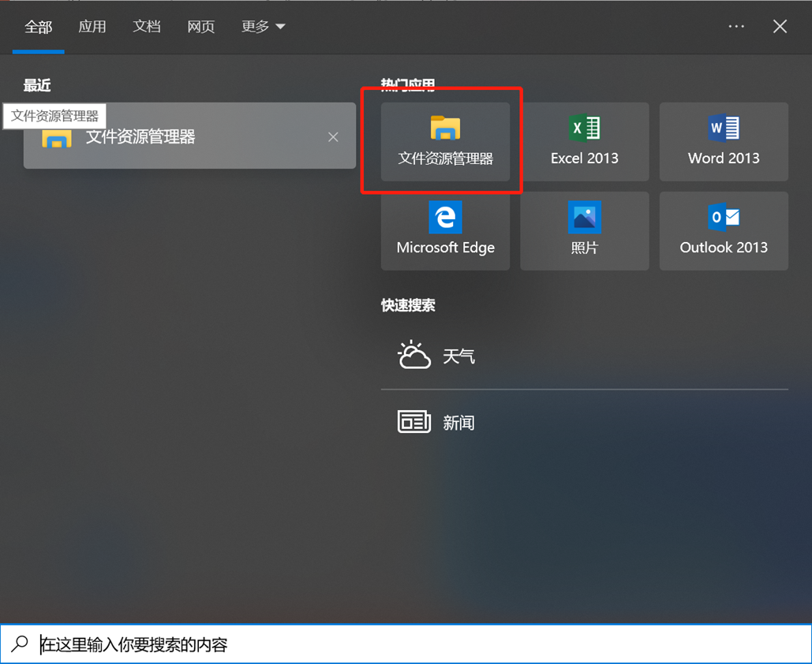
Task: Close the search panel
Action: pyautogui.click(x=780, y=26)
